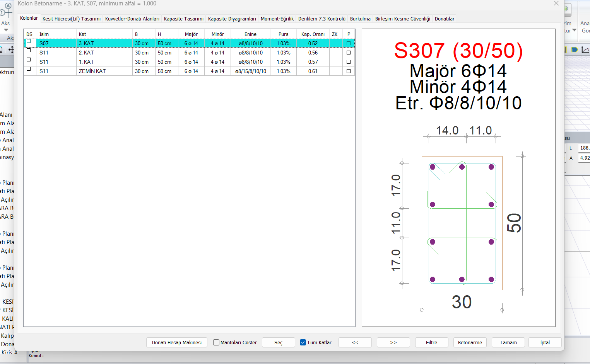Screen dimensions: 590x364
Task: Expand the Aks dropdown arrow
Action: [5, 30]
